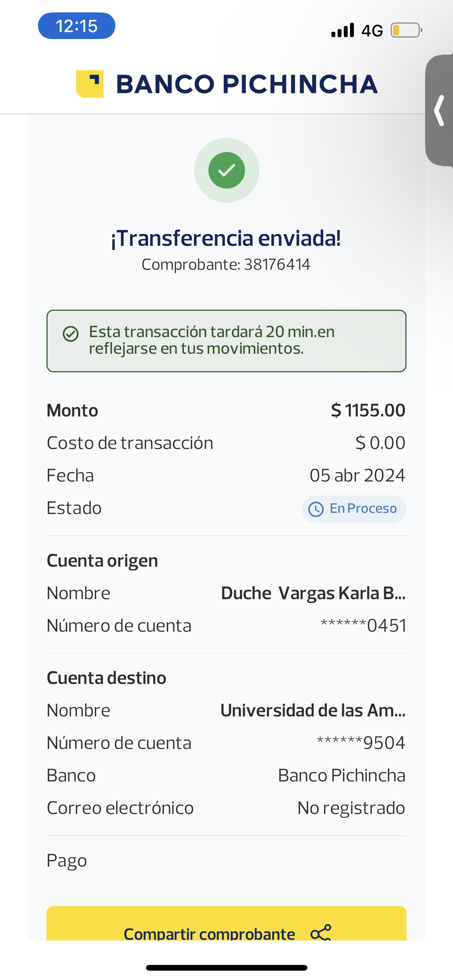Tap the home indicator bar at the bottom
Viewport: 453px width, 980px height.
tap(226, 968)
